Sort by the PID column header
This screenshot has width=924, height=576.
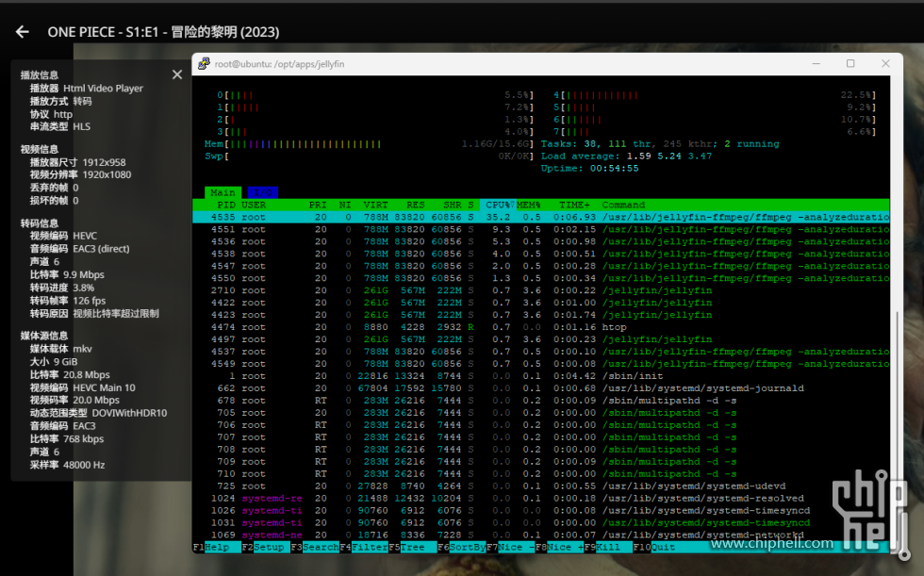pyautogui.click(x=226, y=205)
